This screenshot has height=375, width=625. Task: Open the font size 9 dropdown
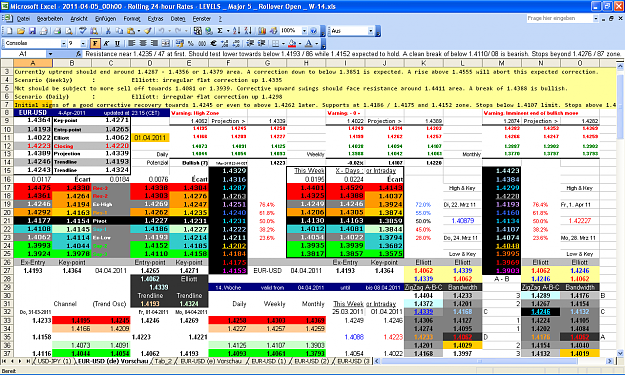83,43
